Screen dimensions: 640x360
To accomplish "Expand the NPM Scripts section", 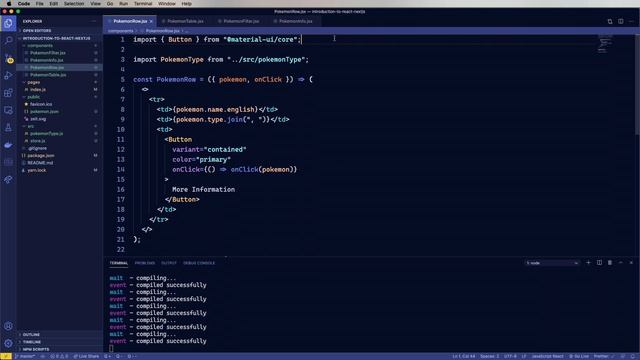I will click(60, 349).
